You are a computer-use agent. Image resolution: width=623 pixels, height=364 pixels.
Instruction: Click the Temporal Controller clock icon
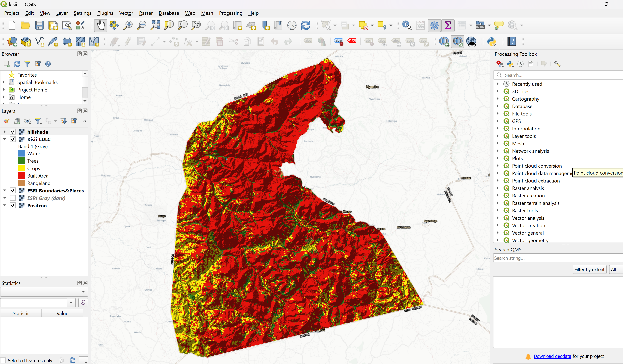(x=292, y=25)
